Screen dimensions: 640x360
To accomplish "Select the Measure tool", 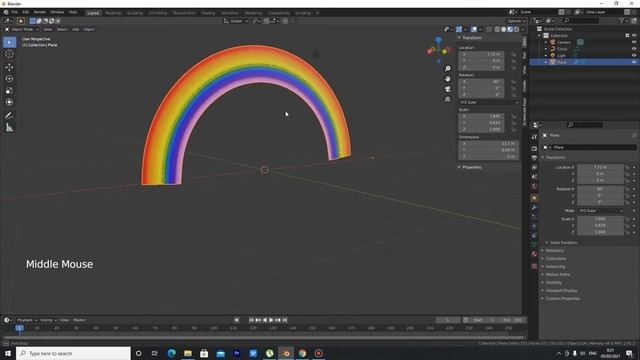I will click(x=9, y=128).
